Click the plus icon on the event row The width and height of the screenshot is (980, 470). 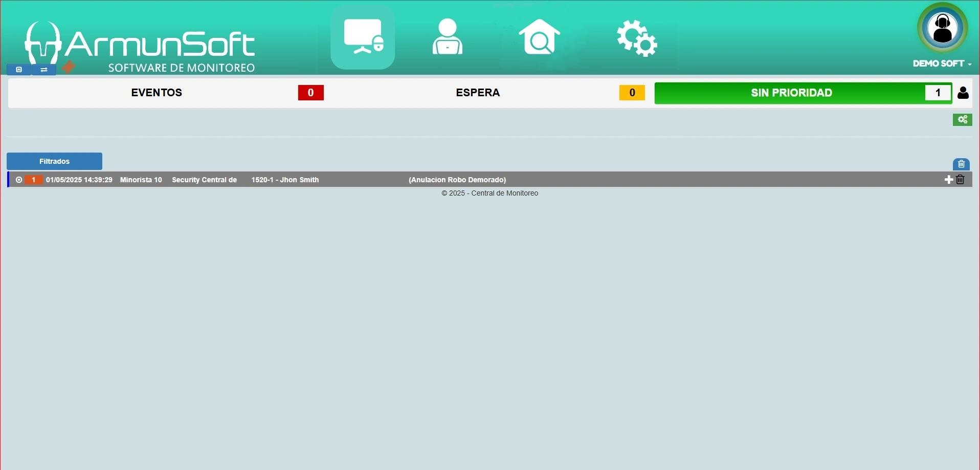click(x=948, y=180)
